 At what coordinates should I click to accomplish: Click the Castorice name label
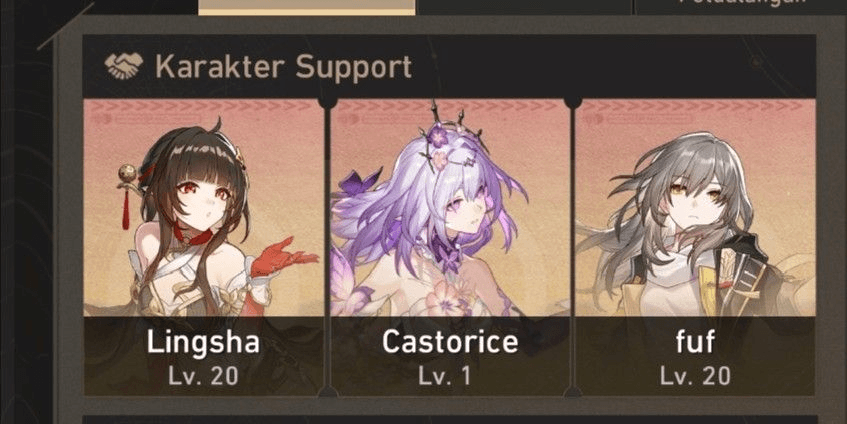(x=450, y=341)
